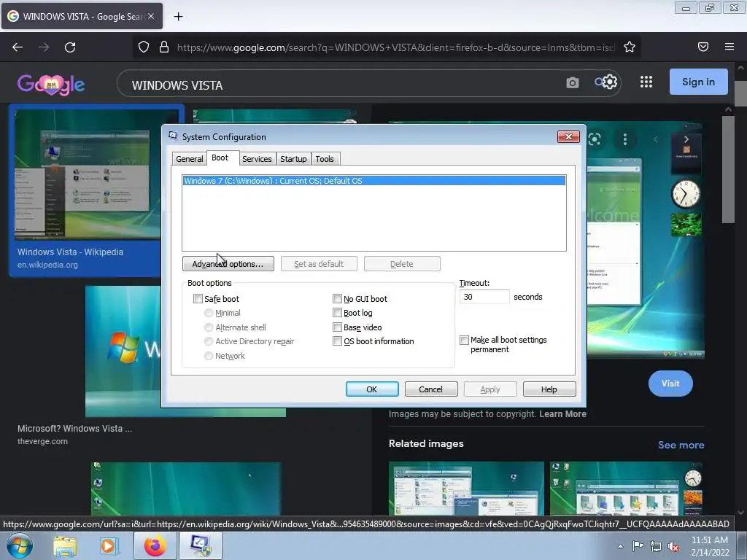
Task: Show hidden tray icons arrow
Action: 620,546
